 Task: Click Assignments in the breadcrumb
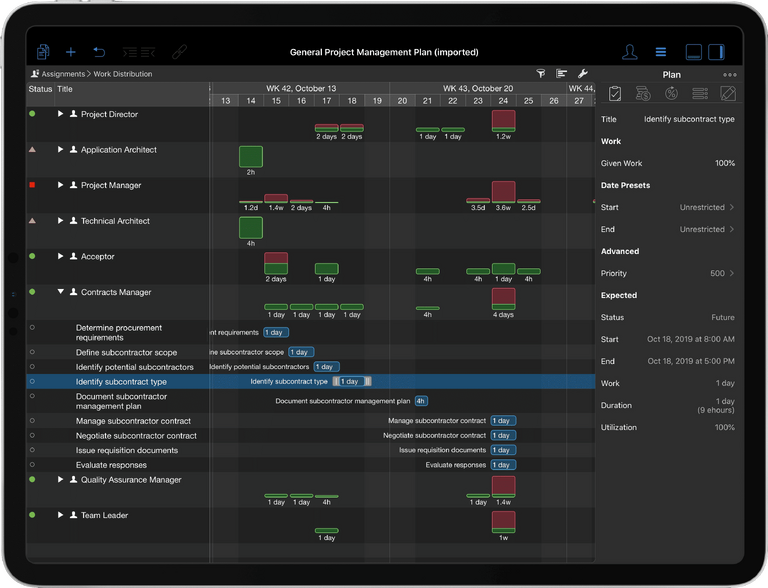point(61,74)
